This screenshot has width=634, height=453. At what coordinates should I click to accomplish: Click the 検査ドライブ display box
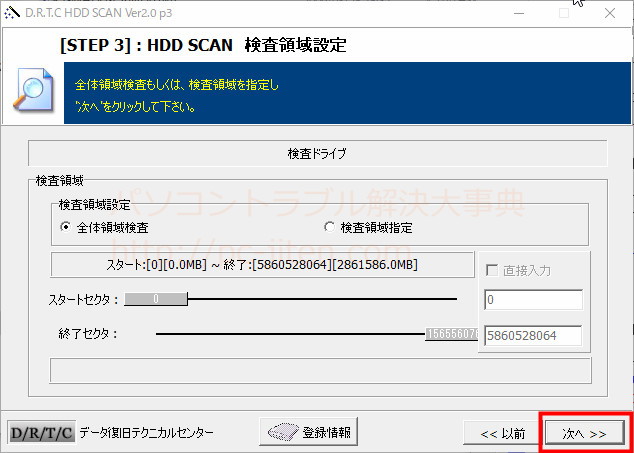click(x=317, y=154)
